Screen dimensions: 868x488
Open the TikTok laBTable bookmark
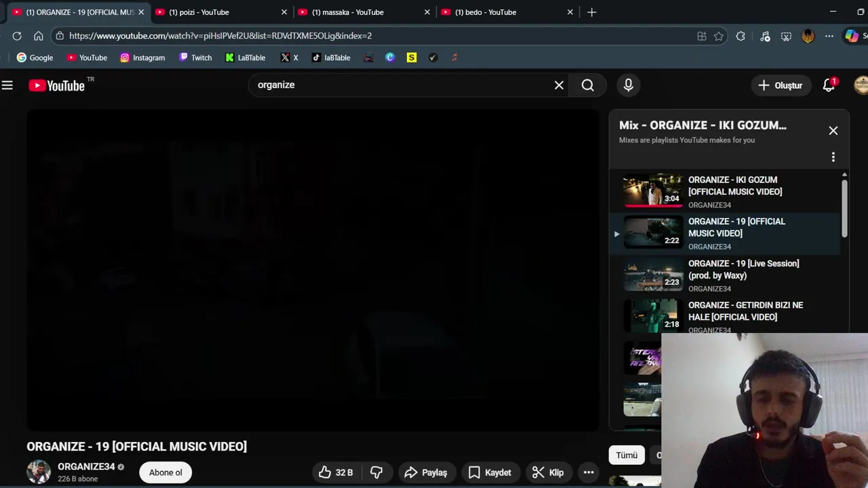(x=331, y=58)
